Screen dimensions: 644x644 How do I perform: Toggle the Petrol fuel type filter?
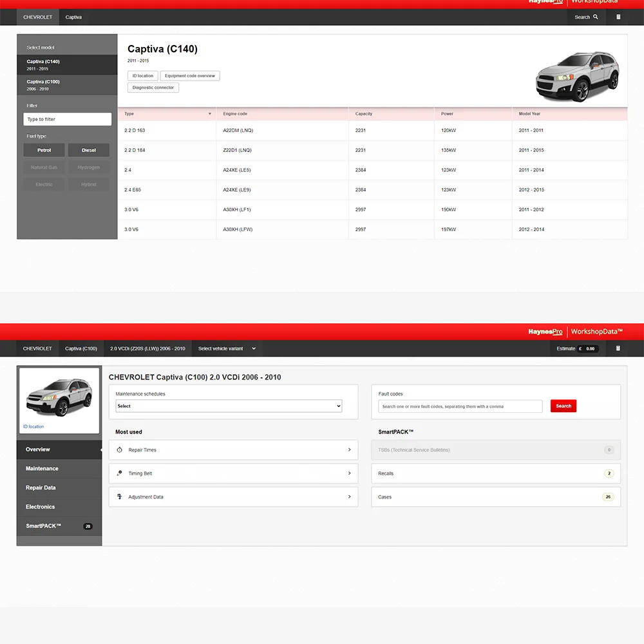coord(44,150)
